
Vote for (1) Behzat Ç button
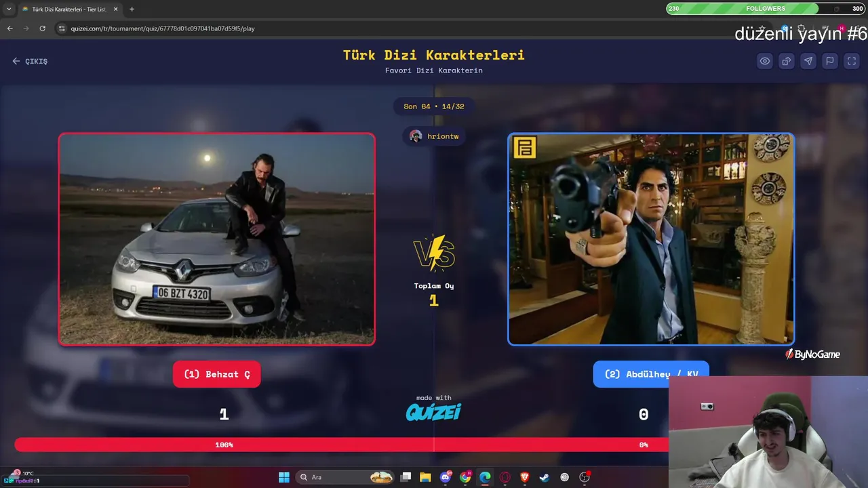(x=217, y=374)
